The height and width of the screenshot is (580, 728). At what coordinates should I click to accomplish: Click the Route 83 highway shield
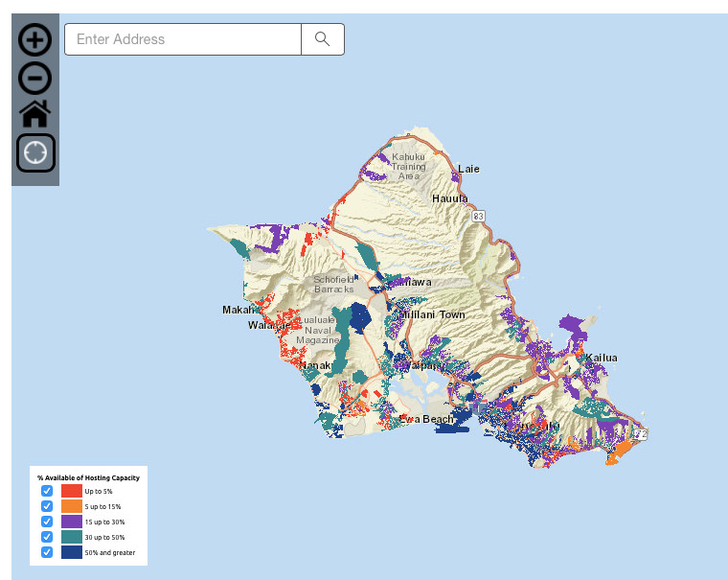478,214
